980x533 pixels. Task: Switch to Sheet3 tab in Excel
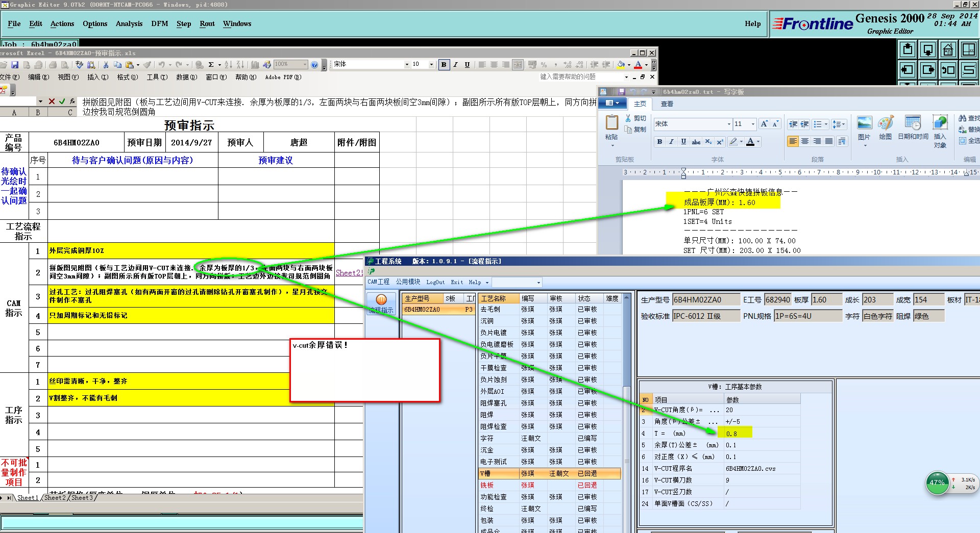[x=82, y=498]
